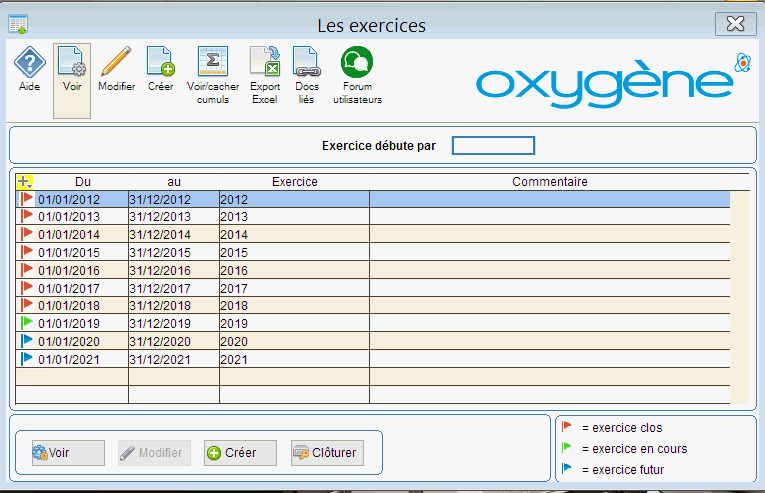The height and width of the screenshot is (493, 765).
Task: Select the date 01/01/2014
Action: [x=69, y=235]
